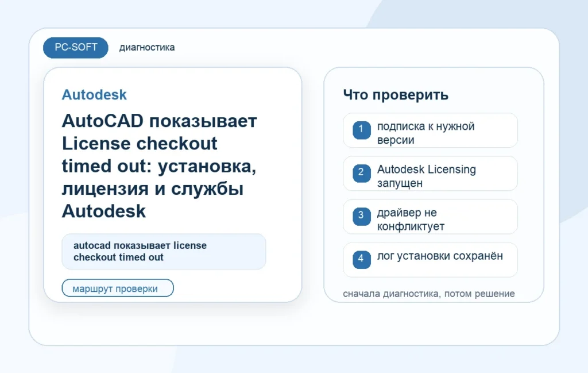Click the Что проверить heading
This screenshot has width=588, height=373.
pyautogui.click(x=396, y=95)
